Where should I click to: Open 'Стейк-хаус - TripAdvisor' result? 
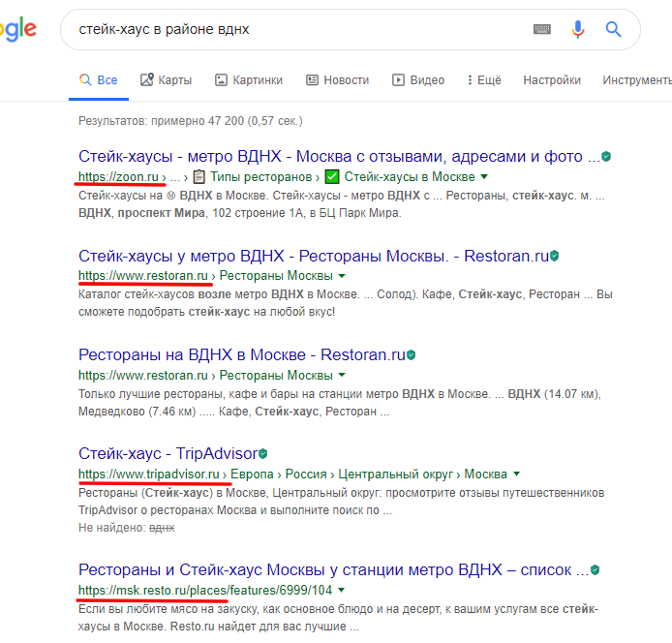[168, 453]
